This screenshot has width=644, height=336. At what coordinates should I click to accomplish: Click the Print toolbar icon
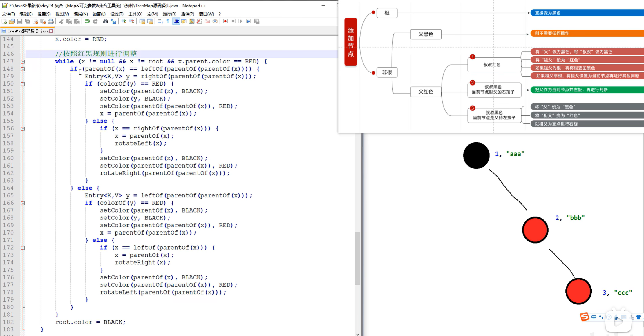tap(51, 21)
